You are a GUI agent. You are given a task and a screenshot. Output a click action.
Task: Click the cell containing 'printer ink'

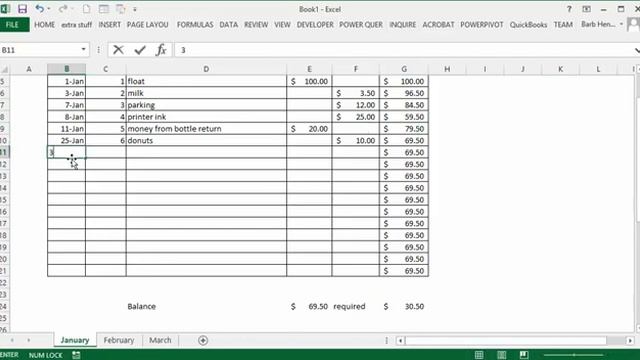pos(206,117)
